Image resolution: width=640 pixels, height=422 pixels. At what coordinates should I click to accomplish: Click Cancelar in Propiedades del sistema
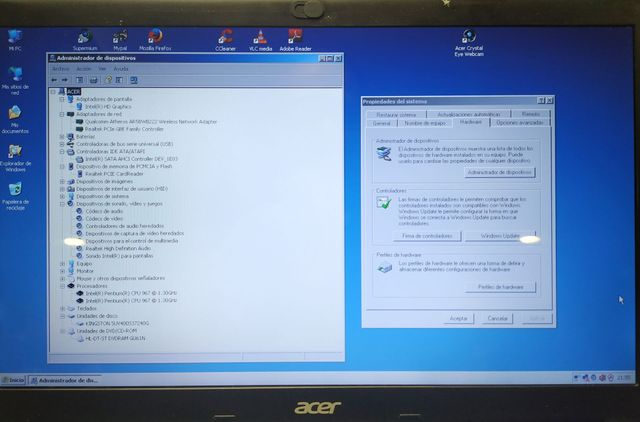tap(497, 318)
